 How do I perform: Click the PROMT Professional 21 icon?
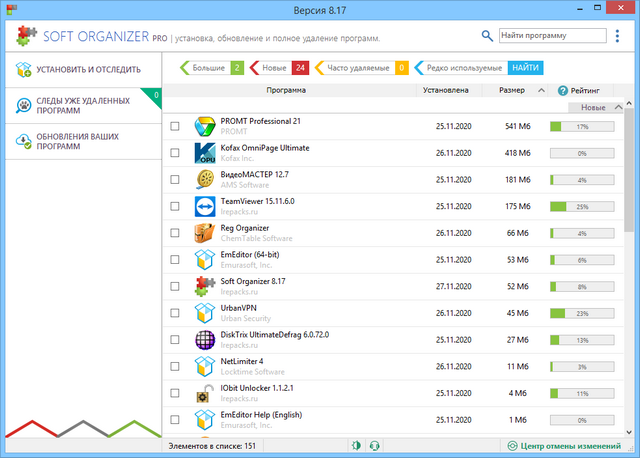[205, 127]
